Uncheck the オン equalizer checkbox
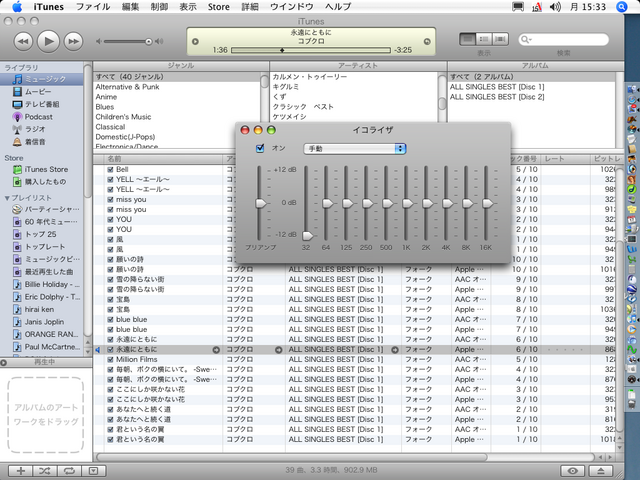The image size is (640, 480). pos(260,148)
